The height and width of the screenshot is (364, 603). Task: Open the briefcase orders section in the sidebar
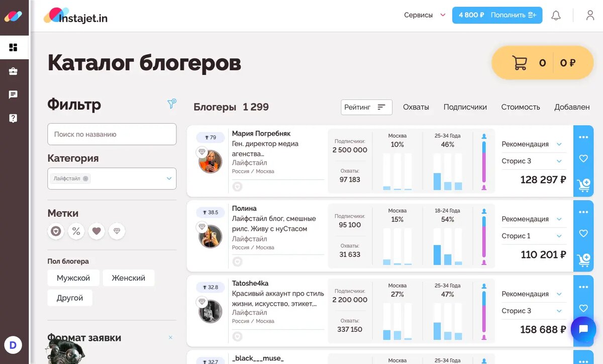14,71
